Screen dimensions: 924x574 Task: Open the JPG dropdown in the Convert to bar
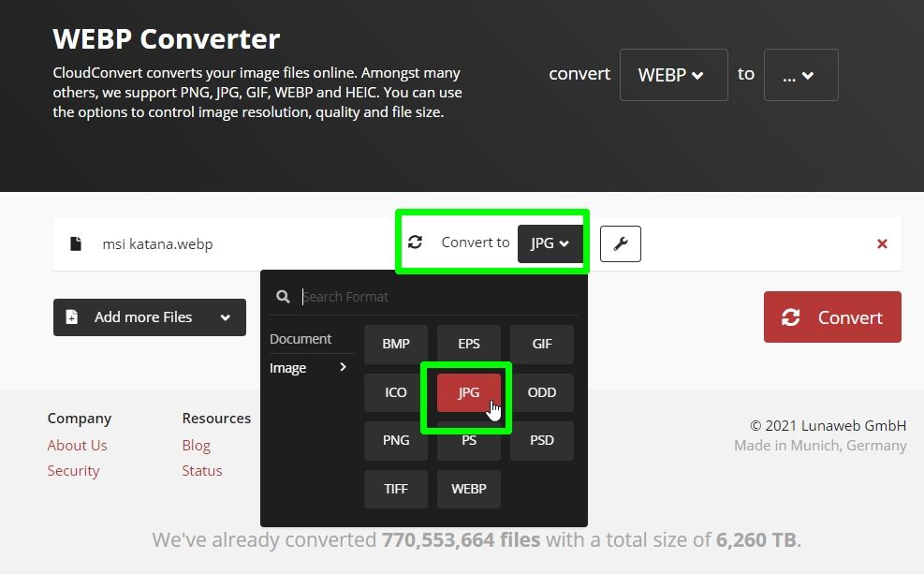pos(550,243)
